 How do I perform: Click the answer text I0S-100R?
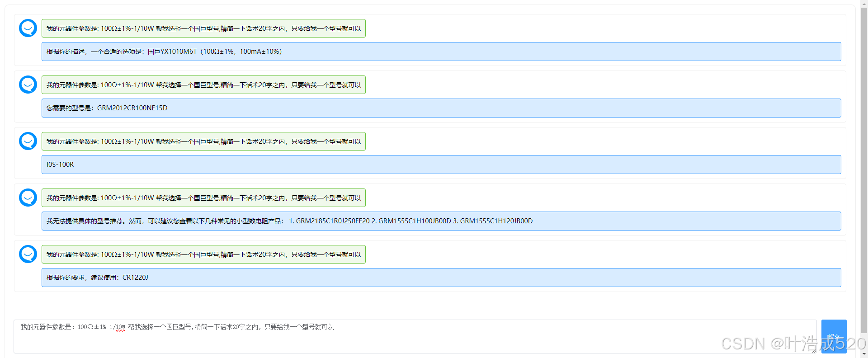pyautogui.click(x=60, y=165)
